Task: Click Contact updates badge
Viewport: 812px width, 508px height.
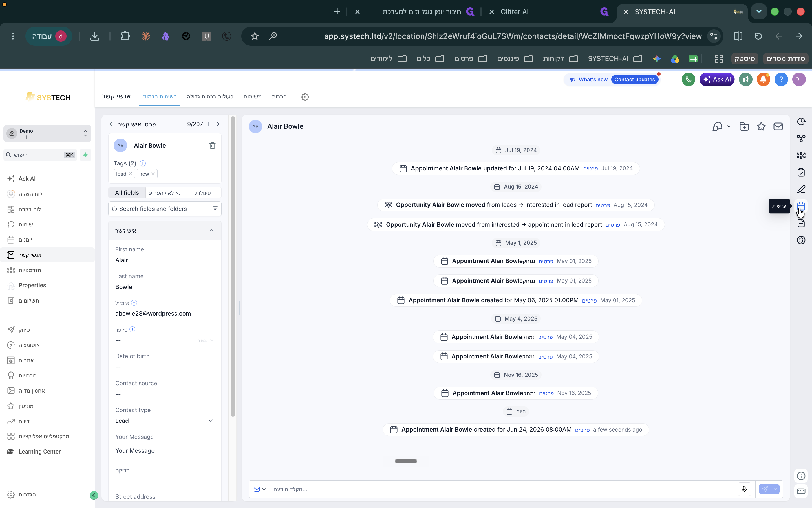Action: pos(634,79)
